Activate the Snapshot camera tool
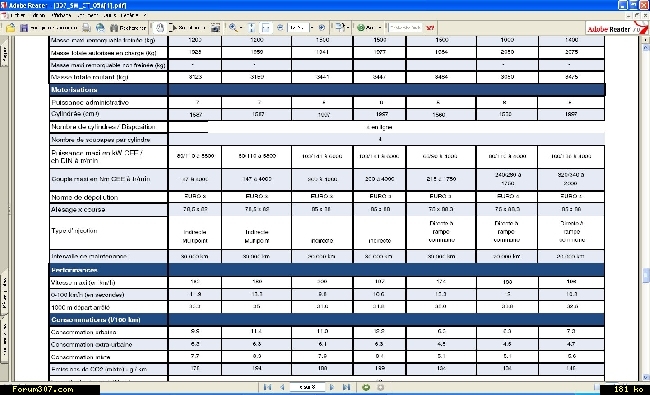650x395 pixels. coord(215,28)
